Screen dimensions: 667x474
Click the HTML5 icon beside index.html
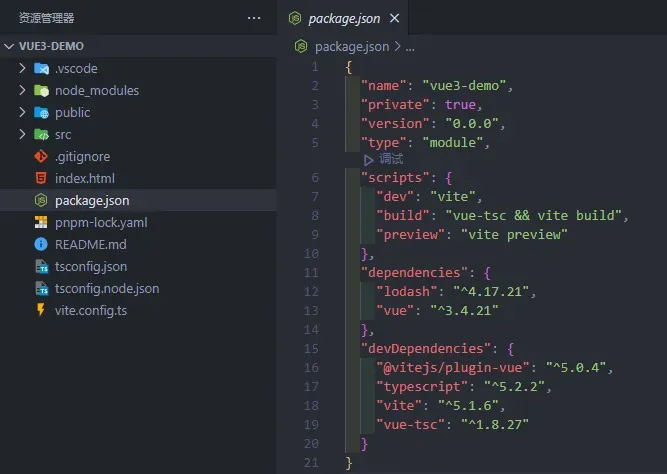[x=41, y=179]
